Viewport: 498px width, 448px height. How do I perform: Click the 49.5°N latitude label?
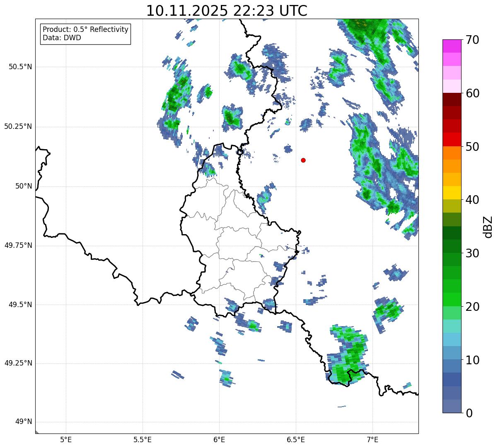[x=20, y=305]
